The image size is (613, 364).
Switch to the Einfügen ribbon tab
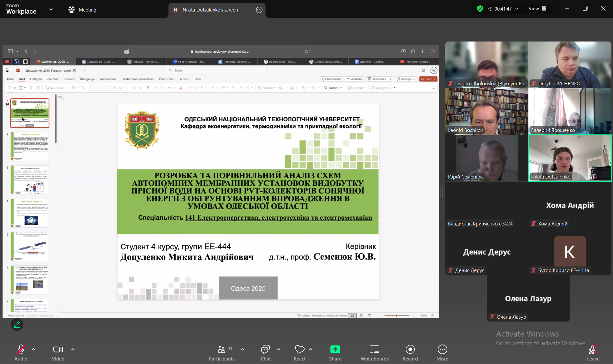click(36, 79)
